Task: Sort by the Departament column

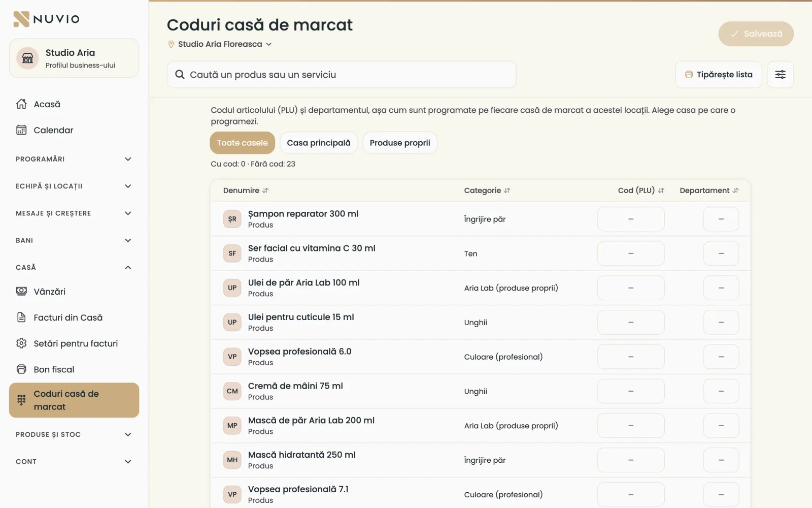Action: point(709,190)
